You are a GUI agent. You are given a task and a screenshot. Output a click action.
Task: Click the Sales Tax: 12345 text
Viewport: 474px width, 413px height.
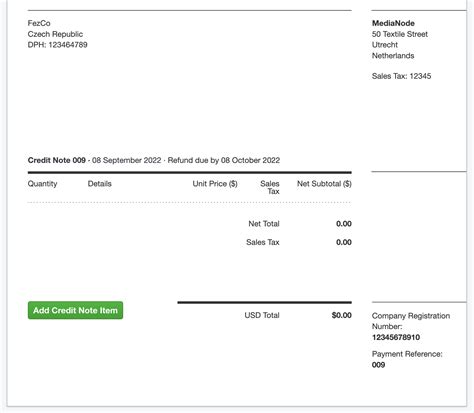(x=401, y=76)
